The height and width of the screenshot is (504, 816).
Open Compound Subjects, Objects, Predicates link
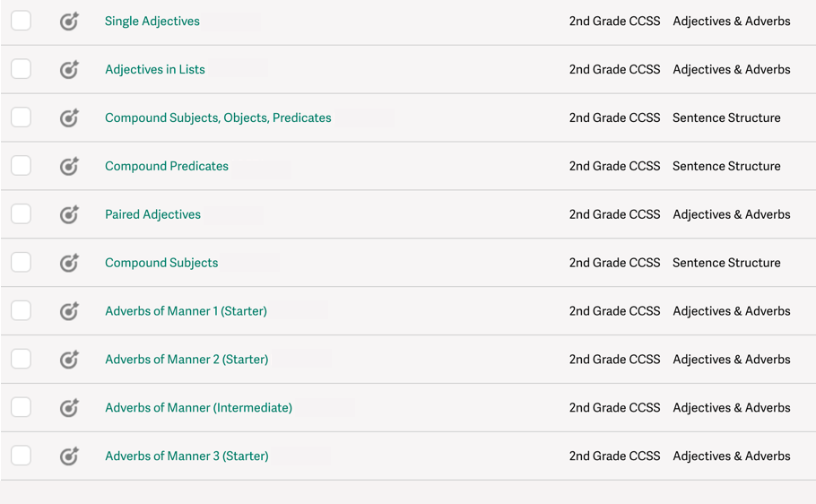218,117
